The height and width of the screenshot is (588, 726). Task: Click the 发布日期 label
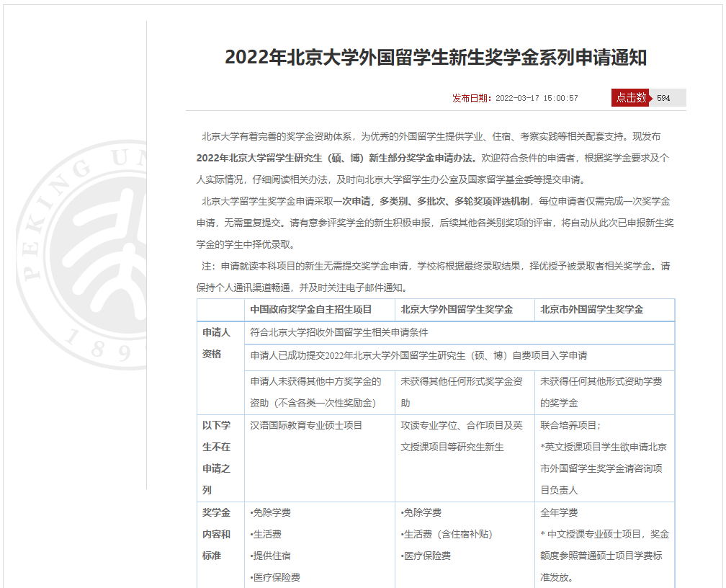(x=472, y=98)
